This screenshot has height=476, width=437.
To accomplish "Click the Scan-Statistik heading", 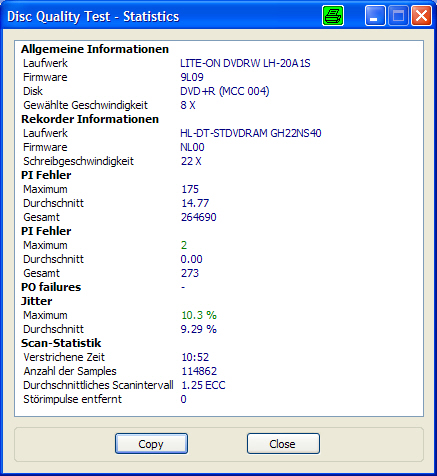I will (x=61, y=343).
